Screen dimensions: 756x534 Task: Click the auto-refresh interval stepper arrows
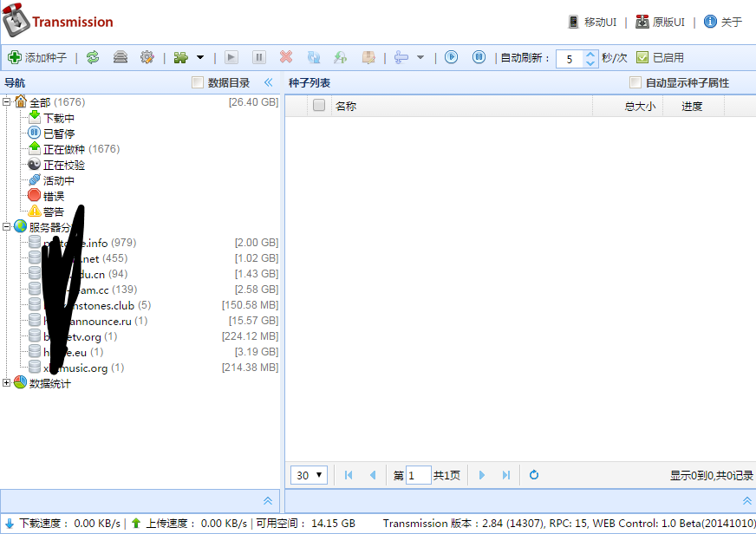coord(591,58)
